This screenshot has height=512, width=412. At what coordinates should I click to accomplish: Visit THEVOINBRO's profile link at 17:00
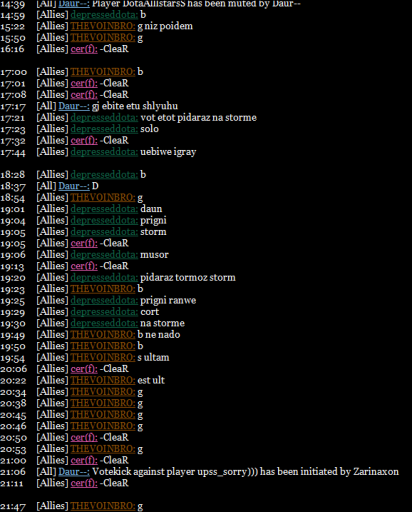click(x=103, y=72)
